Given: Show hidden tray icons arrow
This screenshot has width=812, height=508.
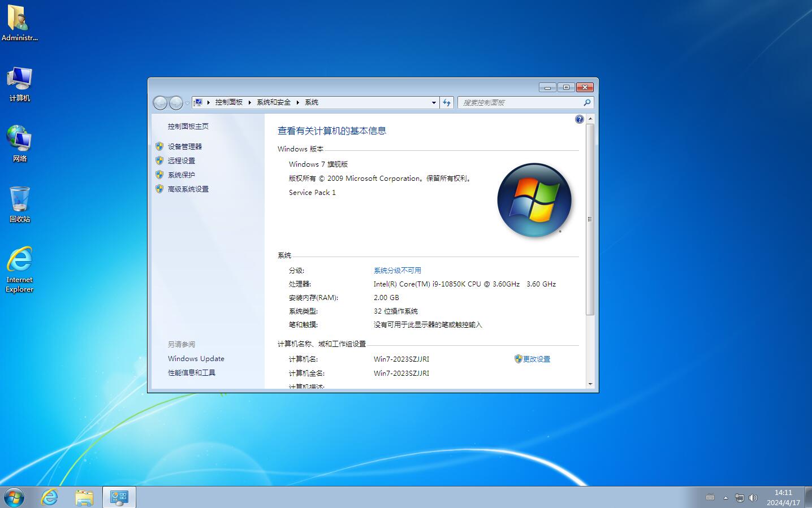Looking at the screenshot, I should coord(725,498).
